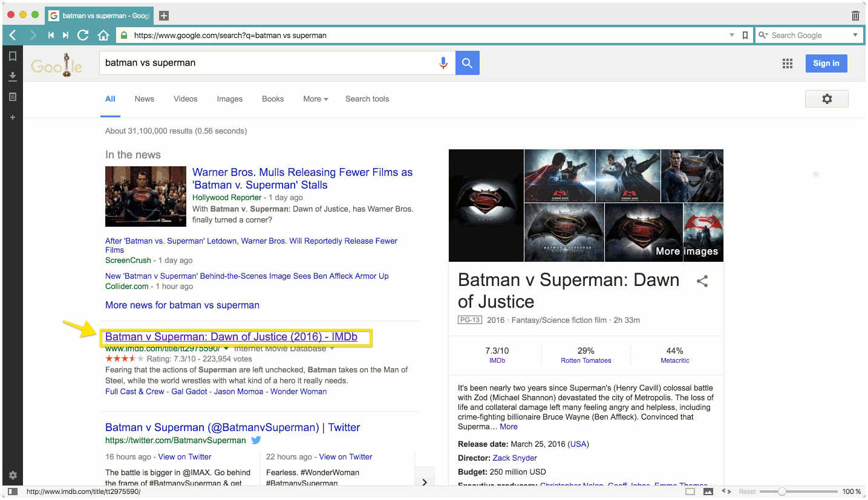Viewport: 868px width, 500px height.
Task: Open the IMDb Dawn of Justice result
Action: click(231, 337)
